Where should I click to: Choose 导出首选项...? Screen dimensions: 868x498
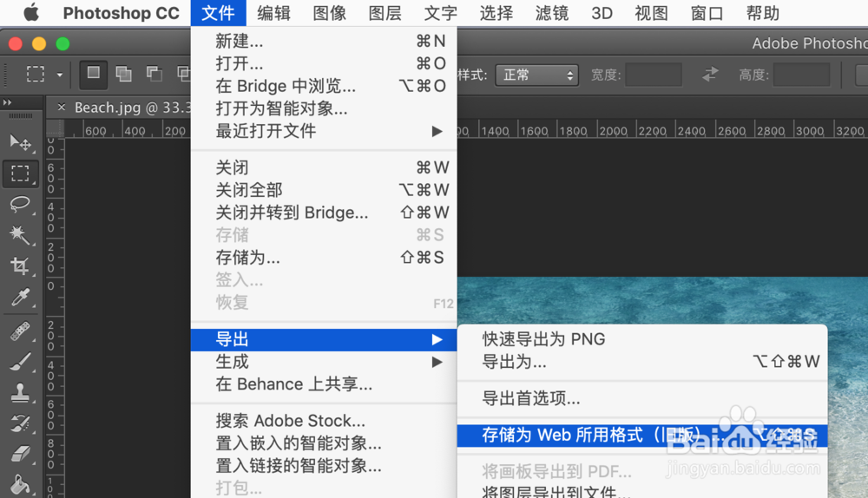click(x=642, y=398)
